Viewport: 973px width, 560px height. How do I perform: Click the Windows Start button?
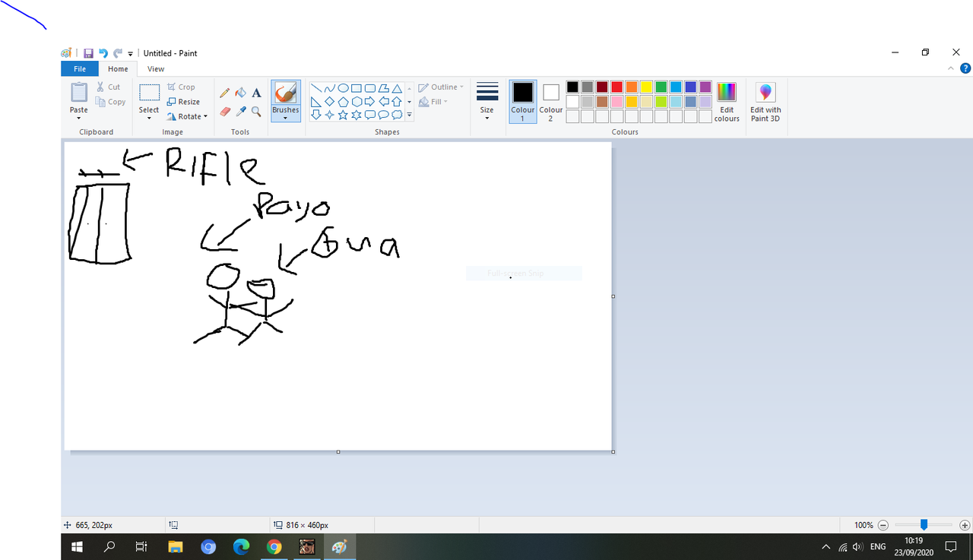(x=77, y=546)
